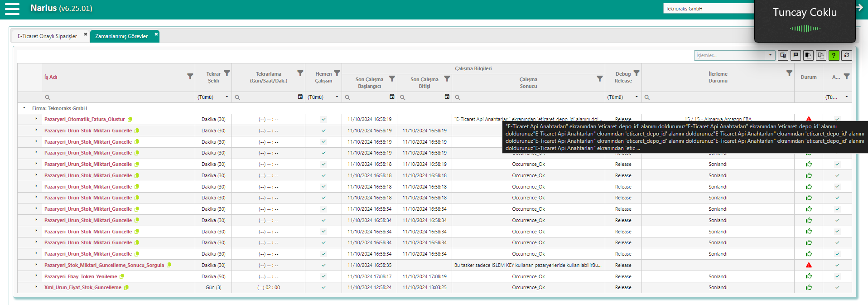Click the İş Adı search filter field
Image resolution: width=868 pixels, height=305 pixels.
pyautogui.click(x=118, y=97)
